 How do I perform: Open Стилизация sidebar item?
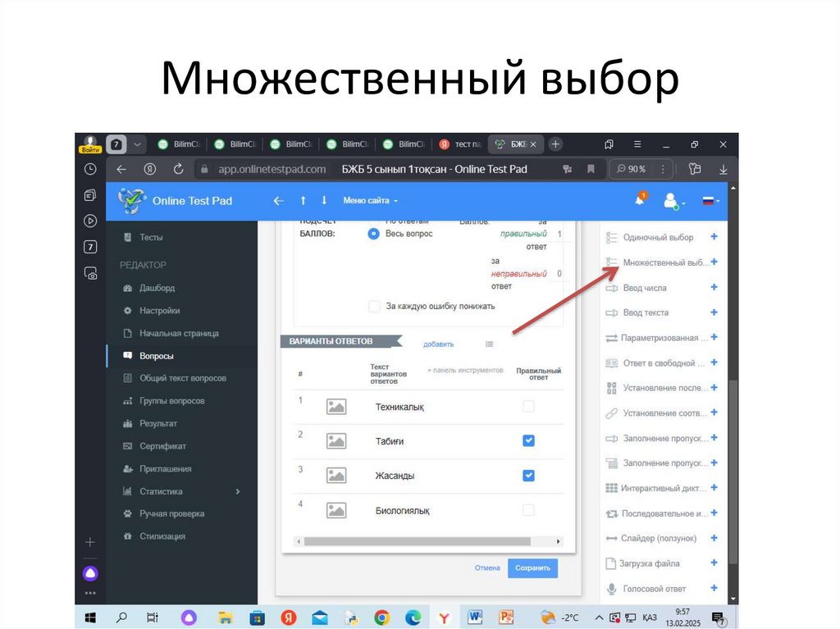(162, 536)
